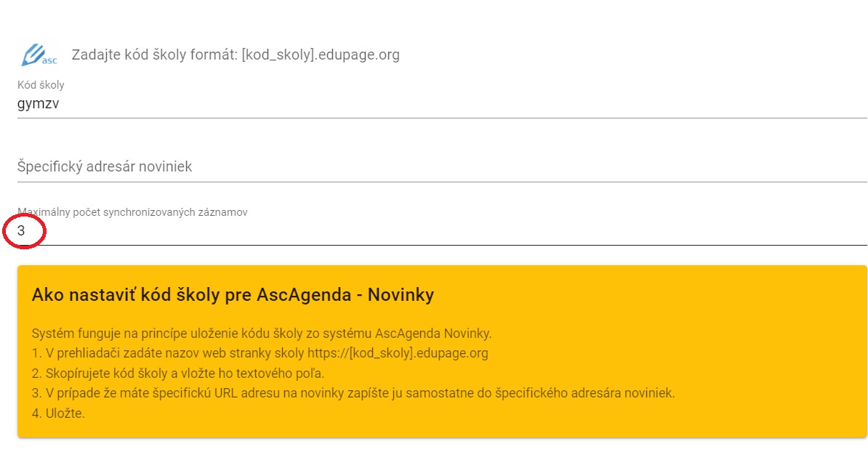
Task: Focus the Špecifický adresár noviniek input
Action: click(291, 167)
